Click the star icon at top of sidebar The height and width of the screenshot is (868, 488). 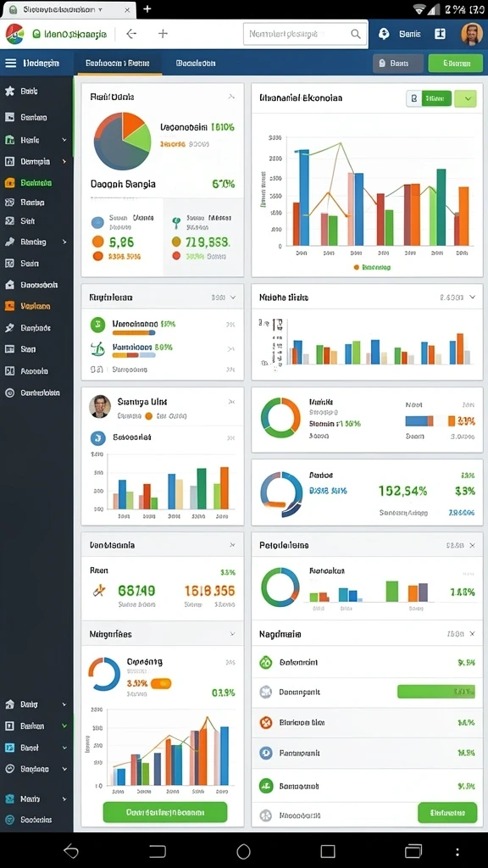tap(9, 92)
